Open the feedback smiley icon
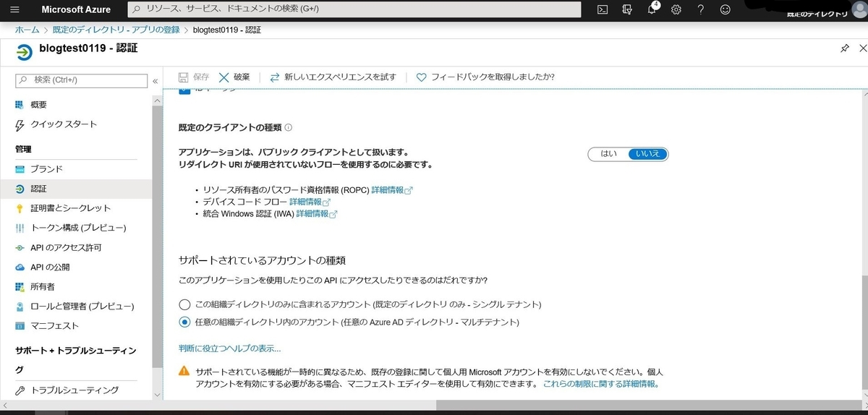 coord(726,9)
